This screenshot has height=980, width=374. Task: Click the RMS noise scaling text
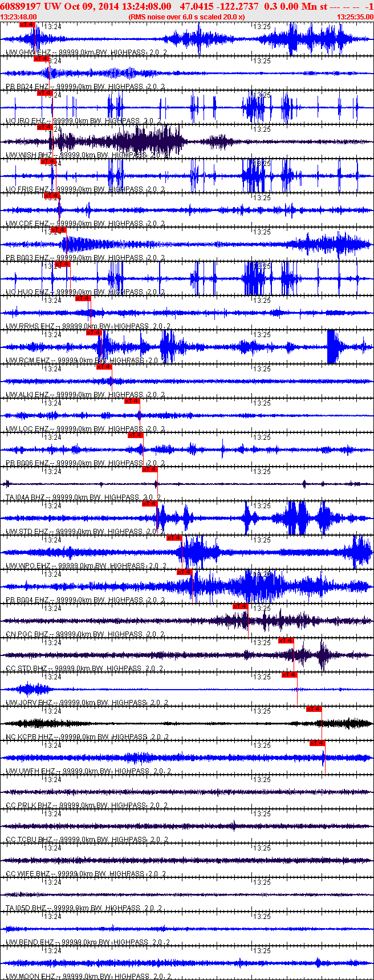point(186,17)
